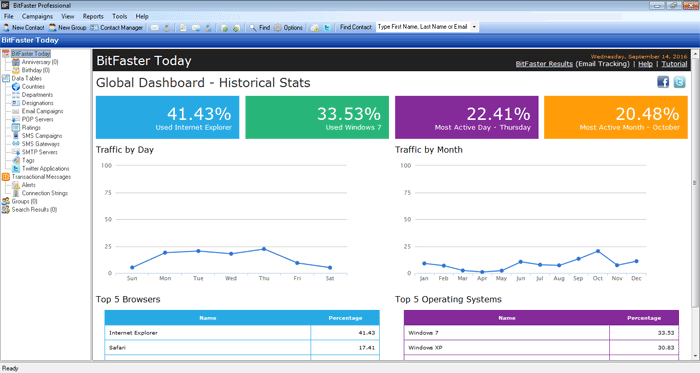Click the New Group toolbar button

click(67, 28)
